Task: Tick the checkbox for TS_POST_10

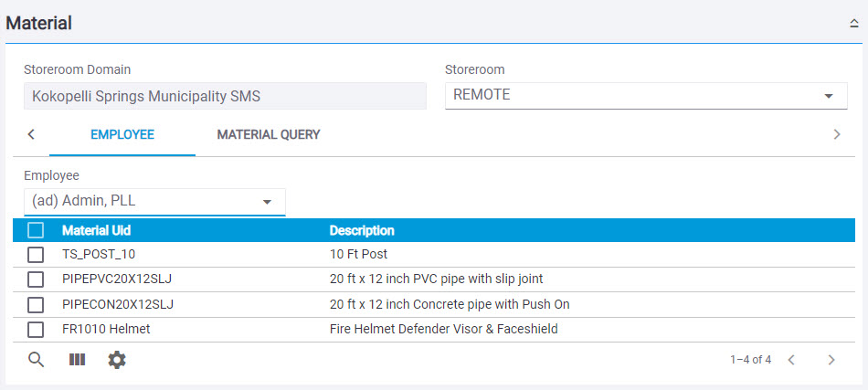Action: pos(36,255)
